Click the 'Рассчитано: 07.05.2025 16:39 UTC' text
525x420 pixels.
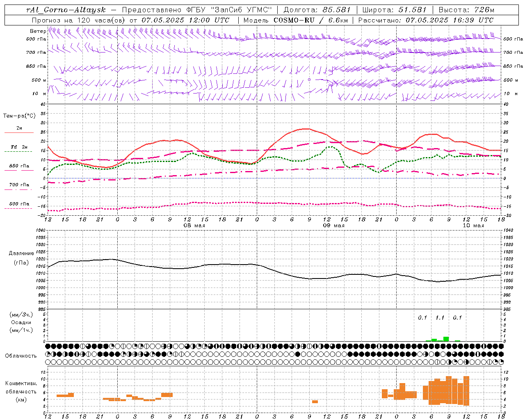tap(426, 20)
